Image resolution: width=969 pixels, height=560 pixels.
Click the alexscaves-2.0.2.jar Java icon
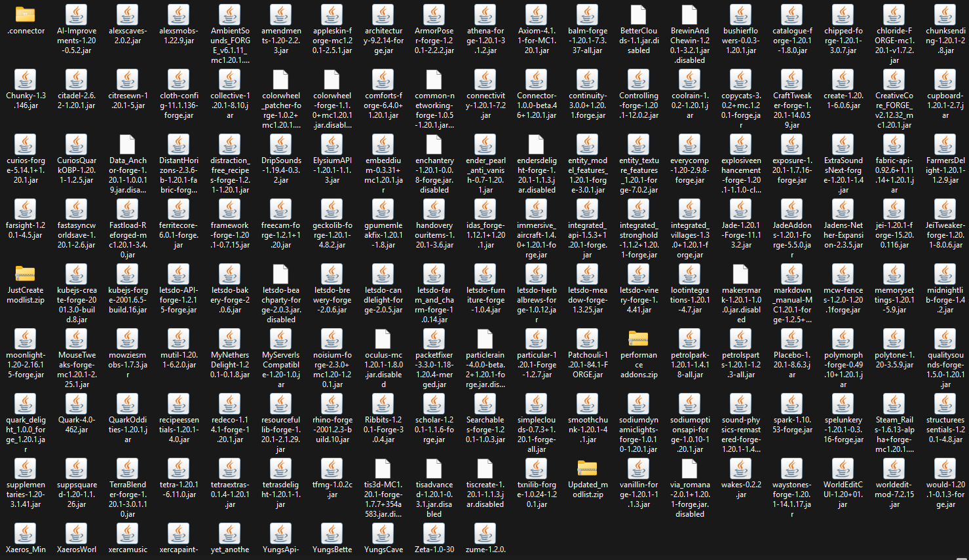tap(127, 14)
